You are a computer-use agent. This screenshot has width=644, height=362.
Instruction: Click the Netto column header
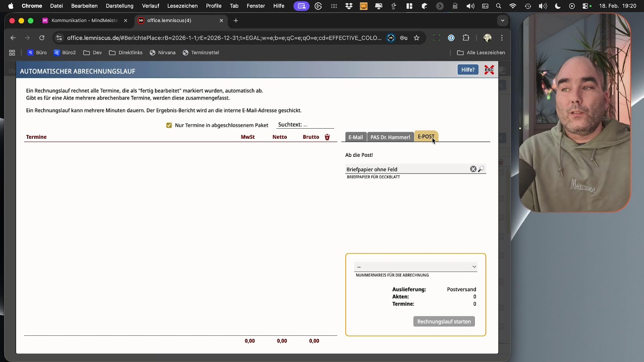point(280,137)
